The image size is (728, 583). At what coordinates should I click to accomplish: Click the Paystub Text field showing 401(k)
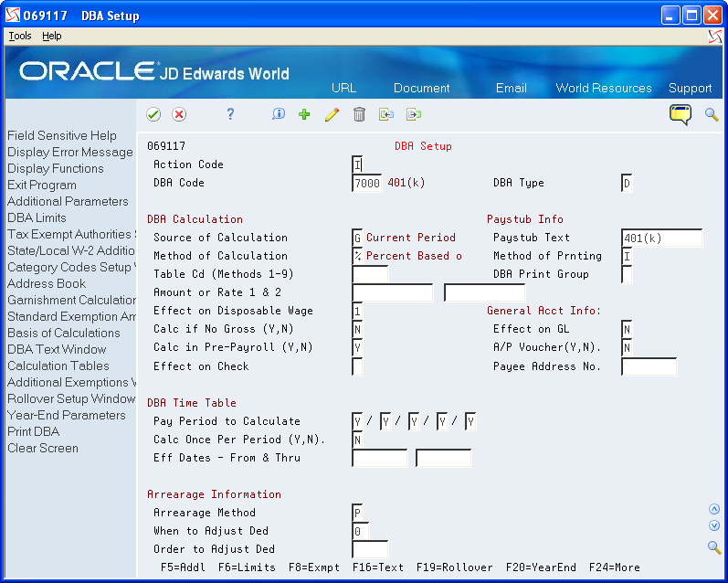pyautogui.click(x=661, y=238)
